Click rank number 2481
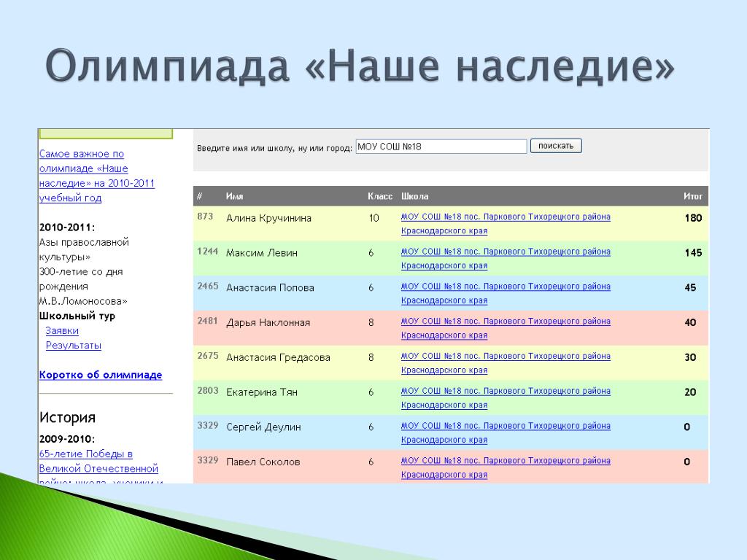This screenshot has height=560, width=747. pyautogui.click(x=207, y=321)
